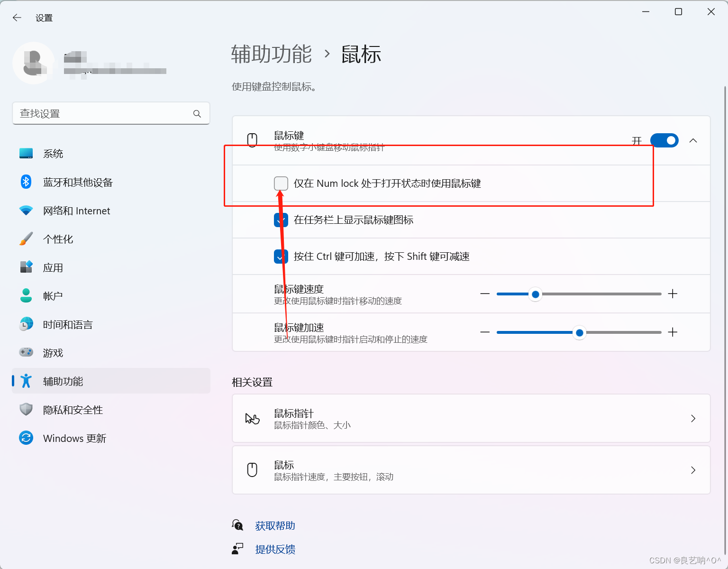Click the minus icon for 鼠标键速度
The width and height of the screenshot is (728, 569).
(485, 294)
